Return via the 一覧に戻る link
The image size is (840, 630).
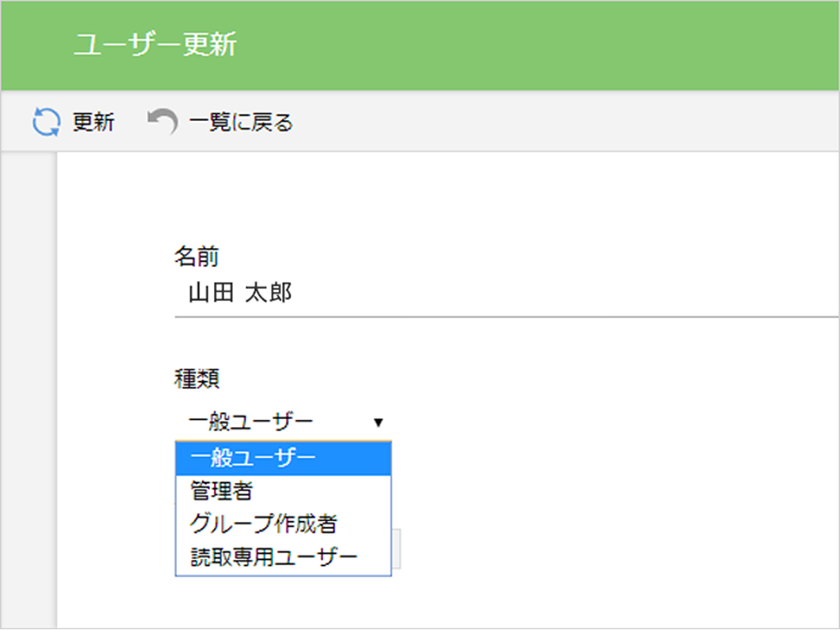(x=241, y=122)
